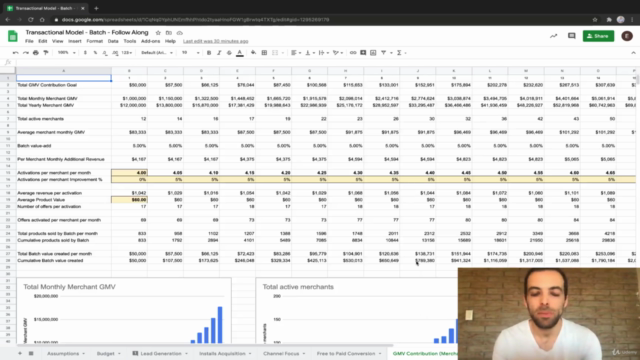Add a new sheet with plus button
This screenshot has width=640, height=360.
pos(20,353)
